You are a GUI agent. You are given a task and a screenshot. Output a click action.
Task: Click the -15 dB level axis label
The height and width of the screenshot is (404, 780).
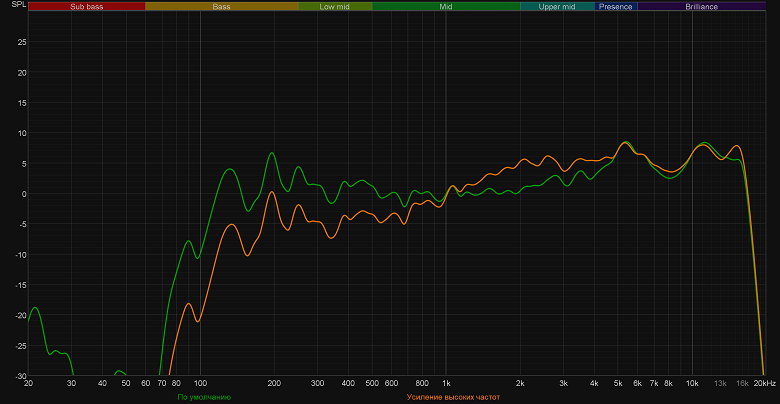(x=20, y=285)
